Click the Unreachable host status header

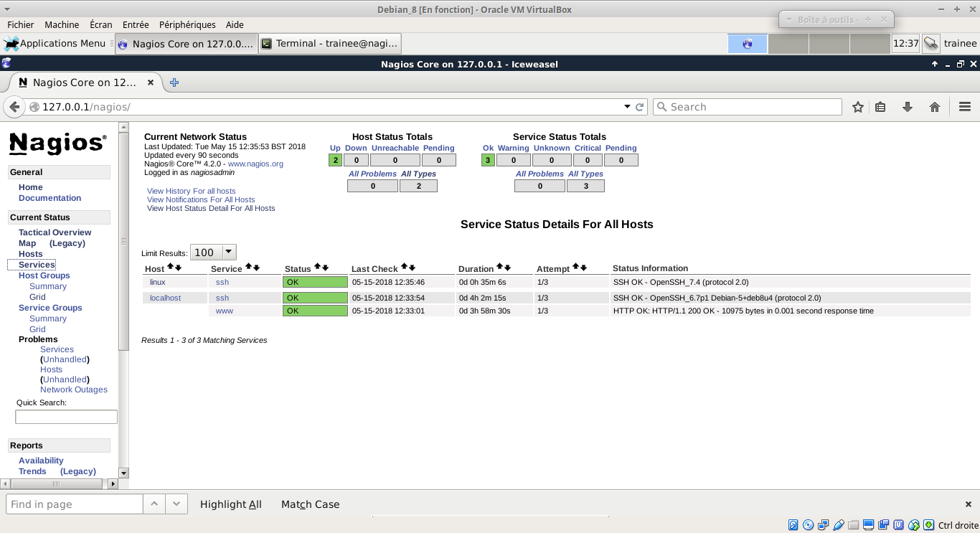(x=395, y=148)
